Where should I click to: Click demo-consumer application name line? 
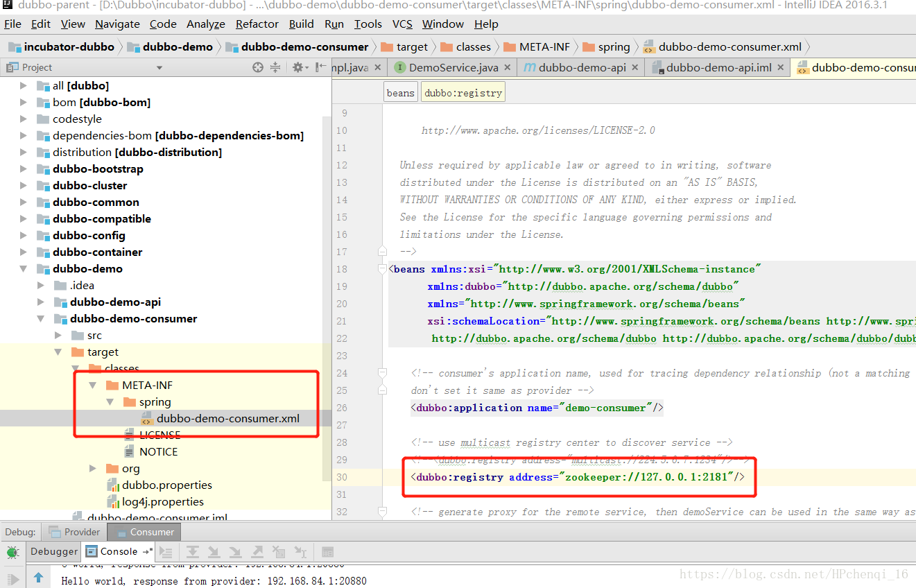click(x=537, y=408)
